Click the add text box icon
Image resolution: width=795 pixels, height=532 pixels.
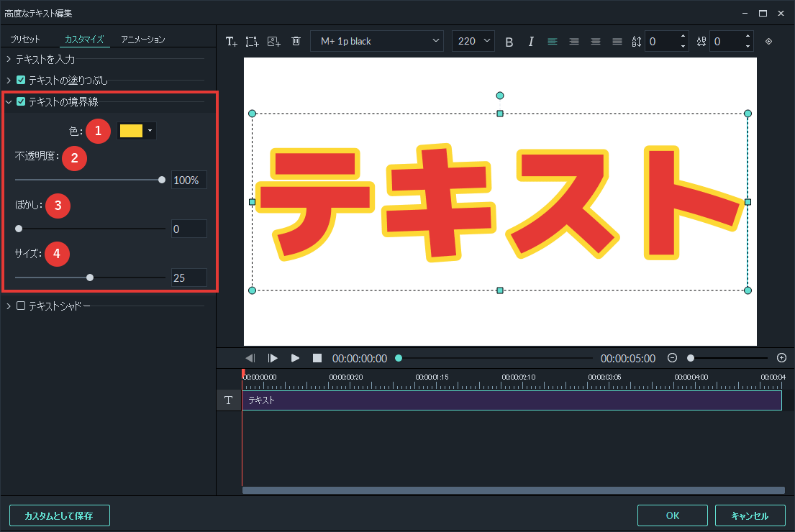coord(231,42)
